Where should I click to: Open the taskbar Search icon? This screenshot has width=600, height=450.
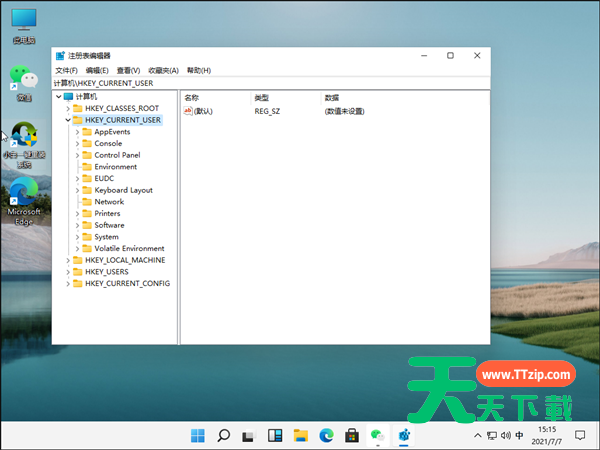224,436
